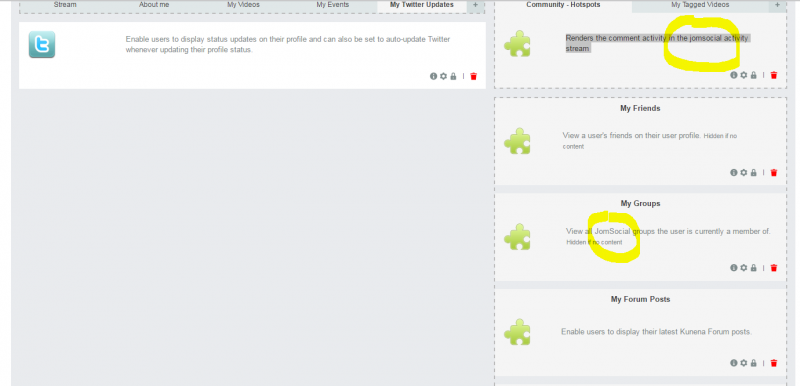Open the My Forum Posts settings gear
The width and height of the screenshot is (800, 386).
pos(743,363)
